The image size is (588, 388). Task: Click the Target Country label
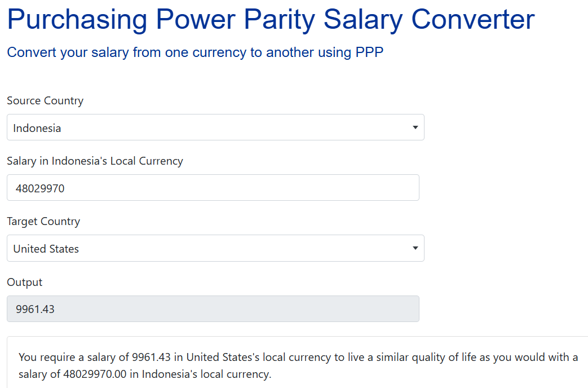tap(43, 222)
